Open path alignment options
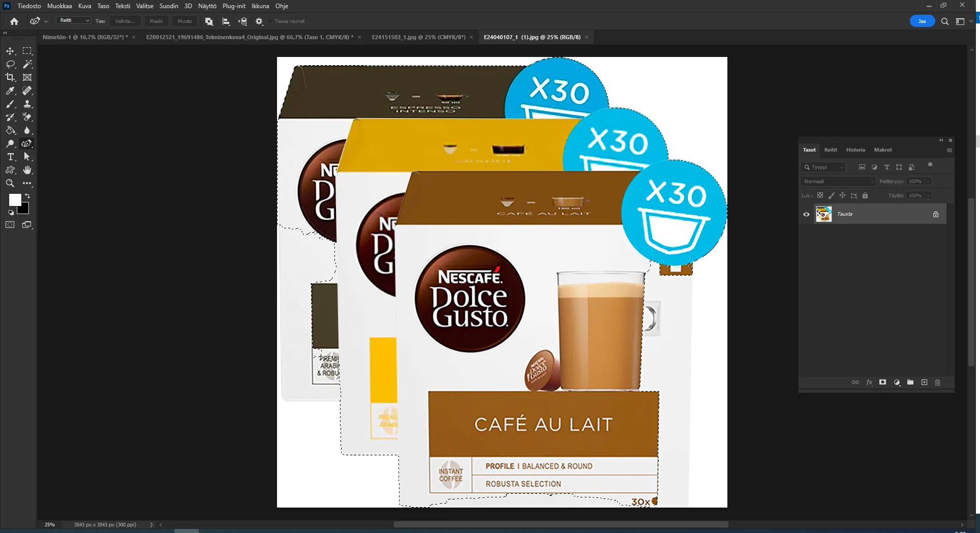The height and width of the screenshot is (533, 980). [x=226, y=21]
